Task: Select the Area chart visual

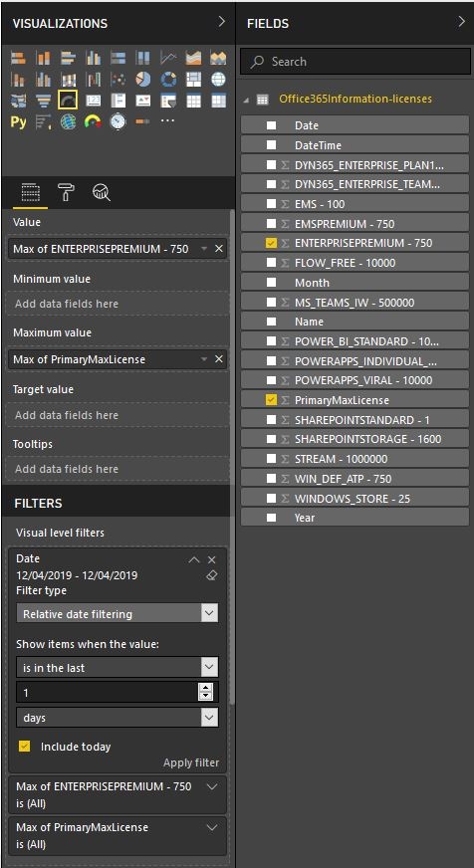Action: coord(193,58)
